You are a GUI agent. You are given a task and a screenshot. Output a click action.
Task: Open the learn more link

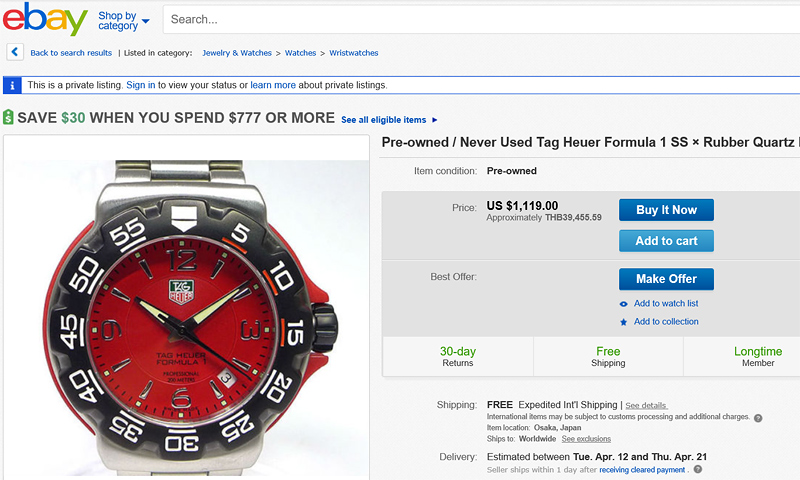(x=273, y=85)
